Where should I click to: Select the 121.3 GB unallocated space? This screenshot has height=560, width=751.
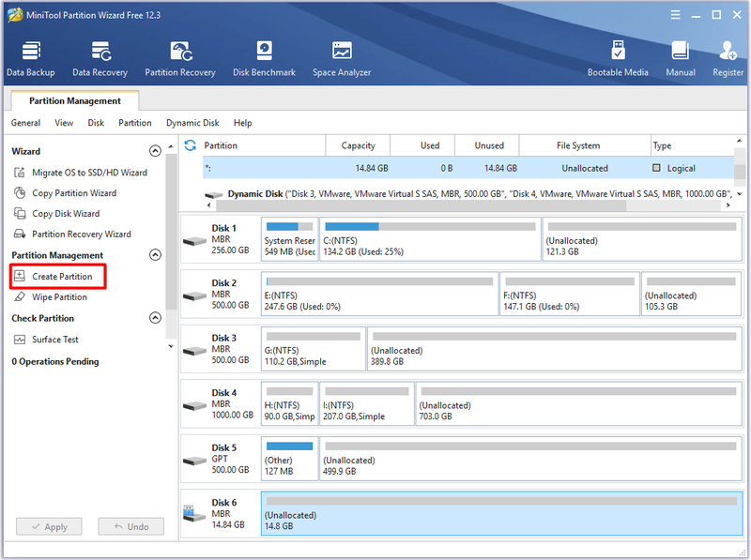642,239
